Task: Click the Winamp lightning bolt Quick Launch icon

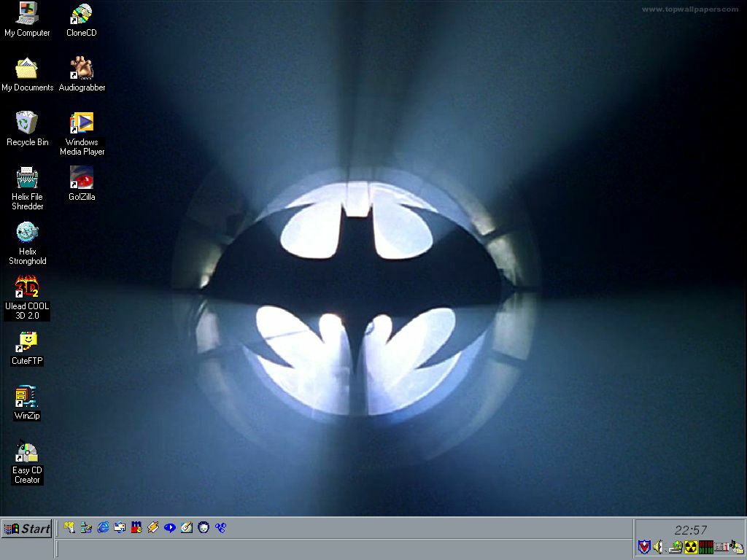Action: point(153,527)
